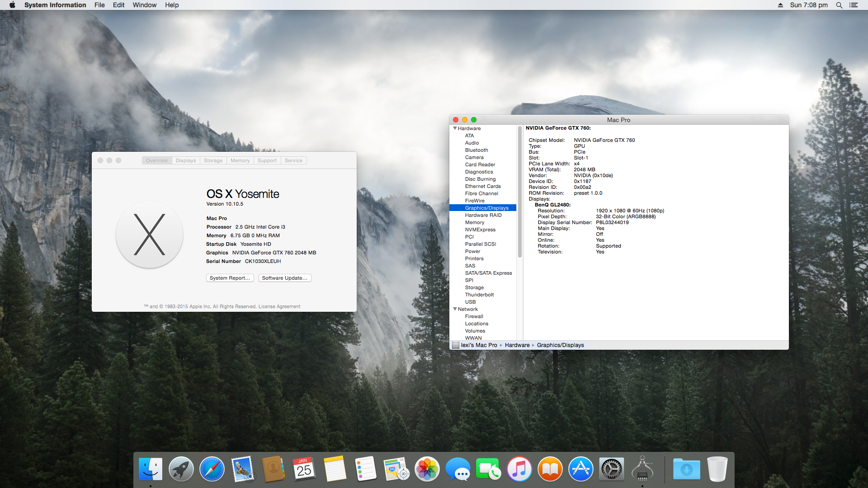Open the Calendar icon in dock
The image size is (868, 488).
coord(304,469)
